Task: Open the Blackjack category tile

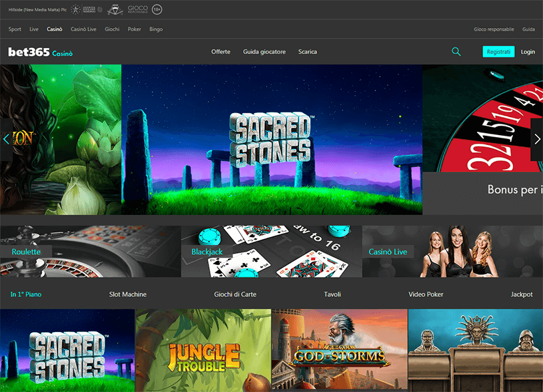Action: click(272, 252)
